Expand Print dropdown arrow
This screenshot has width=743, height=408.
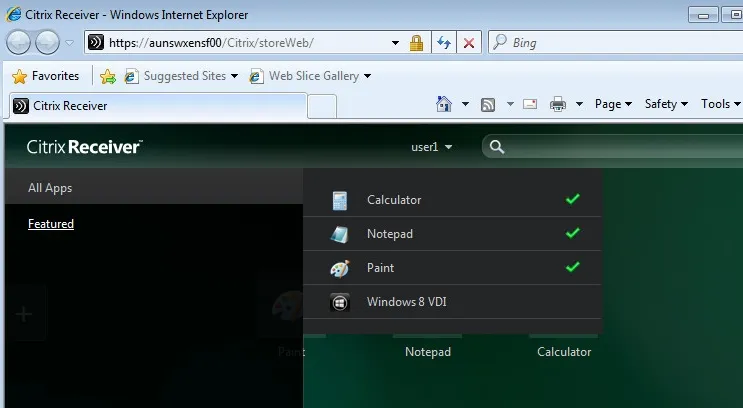click(x=579, y=104)
